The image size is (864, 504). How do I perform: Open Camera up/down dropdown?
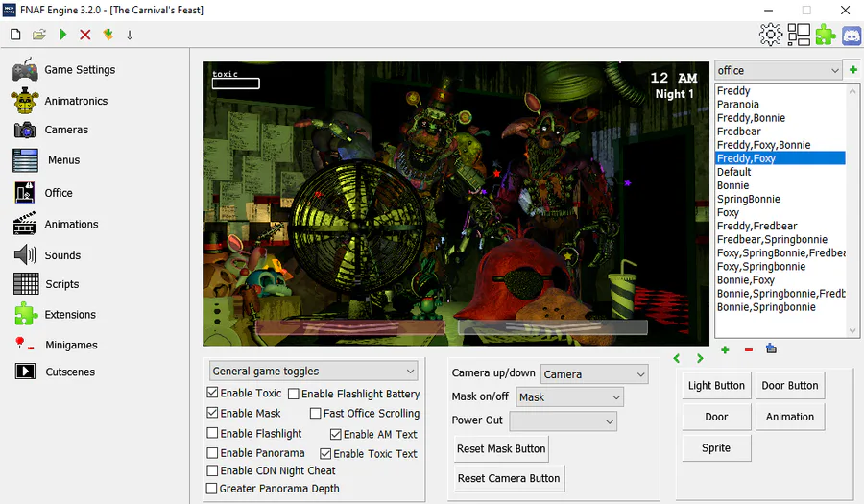point(594,374)
